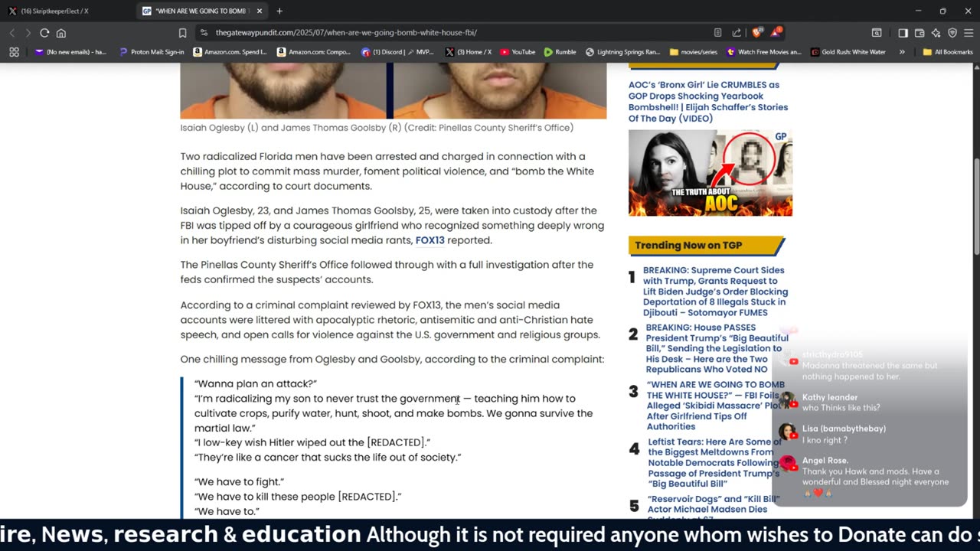Open the (No new emails) bookmark
This screenshot has width=980, height=551.
pyautogui.click(x=71, y=52)
